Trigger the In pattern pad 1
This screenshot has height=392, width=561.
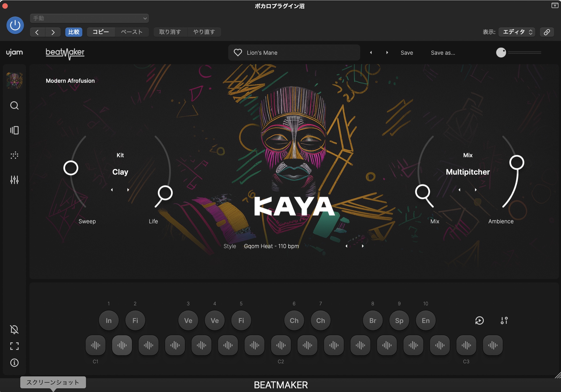(109, 321)
